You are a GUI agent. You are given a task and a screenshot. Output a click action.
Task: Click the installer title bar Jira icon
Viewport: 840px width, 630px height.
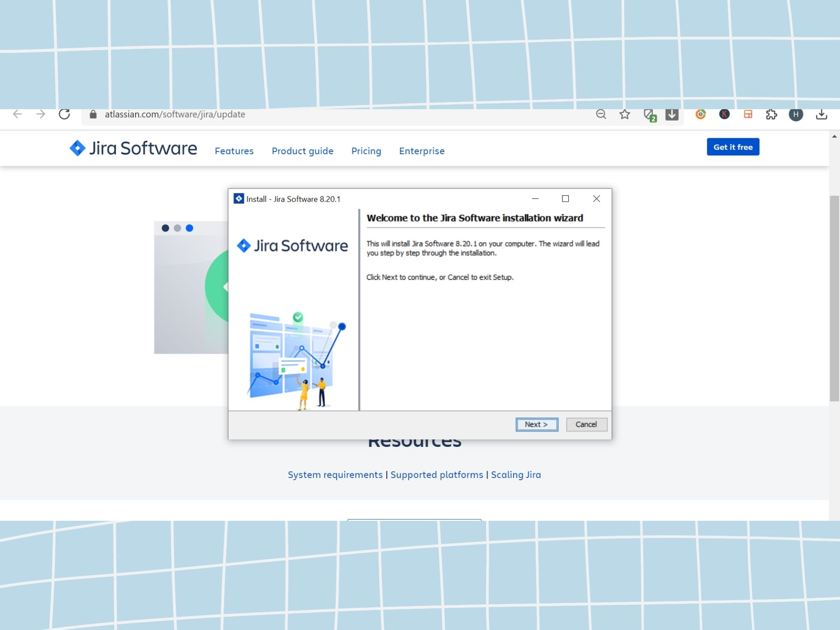coord(239,199)
